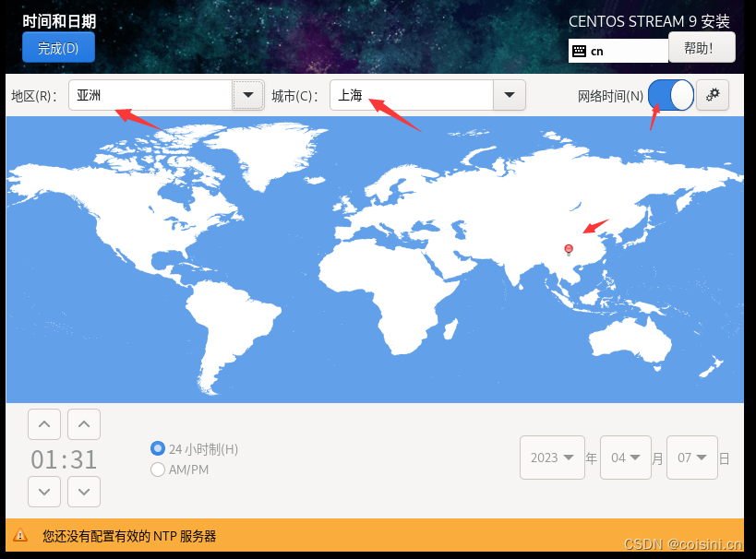Select the 24 小时制 radio button
The width and height of the screenshot is (756, 559).
[158, 448]
